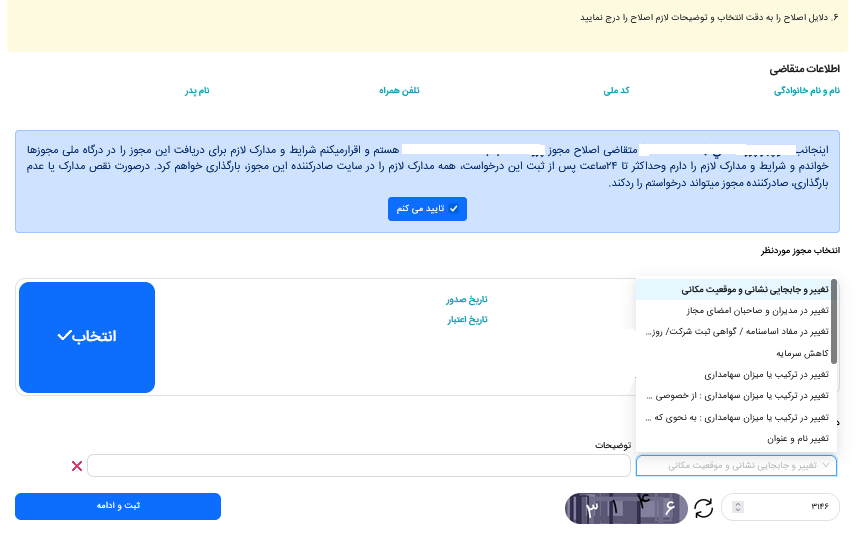The height and width of the screenshot is (537, 857).
Task: Click the نام پدر label
Action: pyautogui.click(x=197, y=91)
